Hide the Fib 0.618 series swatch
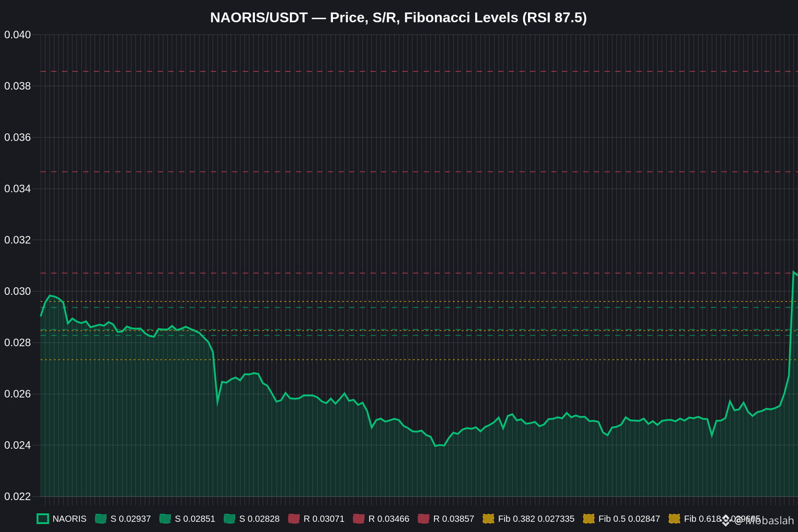The width and height of the screenshot is (798, 532). pyautogui.click(x=674, y=519)
